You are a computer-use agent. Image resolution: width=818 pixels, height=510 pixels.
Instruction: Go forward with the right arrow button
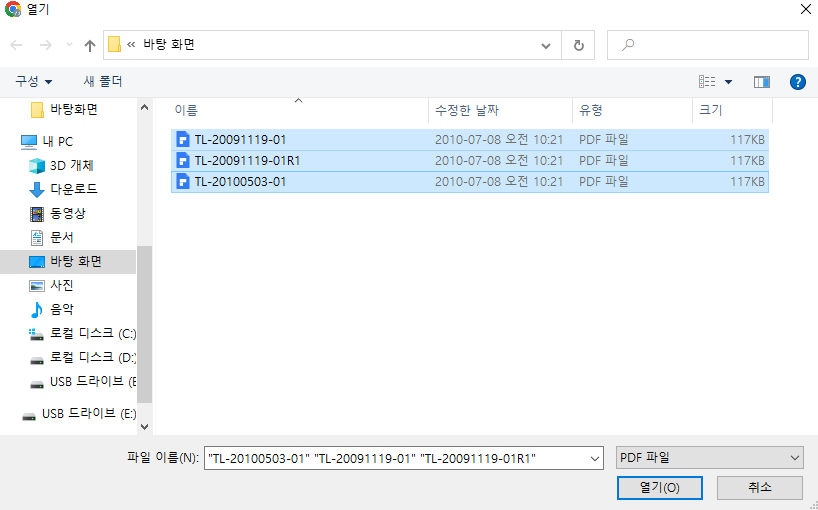coord(45,45)
